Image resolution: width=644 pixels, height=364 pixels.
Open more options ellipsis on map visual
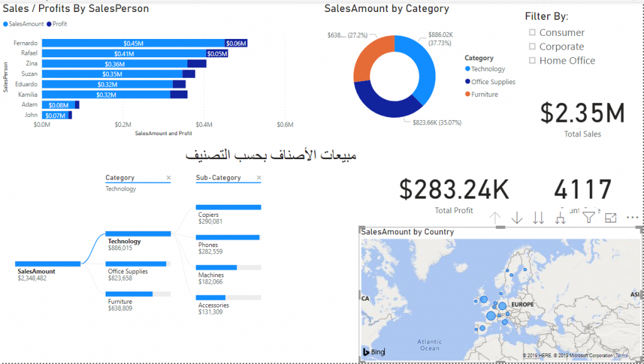pyautogui.click(x=632, y=218)
